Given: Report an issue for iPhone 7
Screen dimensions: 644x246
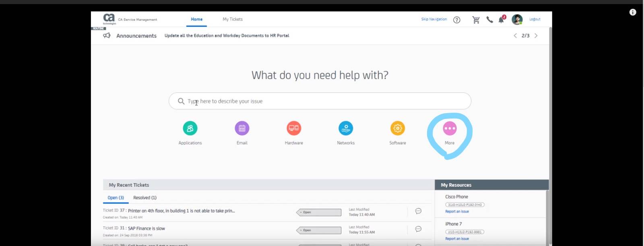Looking at the screenshot, I should tap(457, 239).
